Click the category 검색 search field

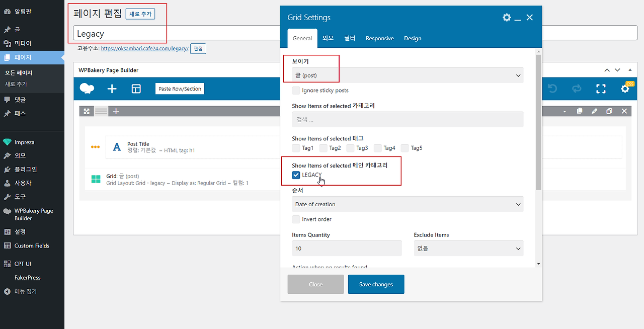click(x=408, y=119)
